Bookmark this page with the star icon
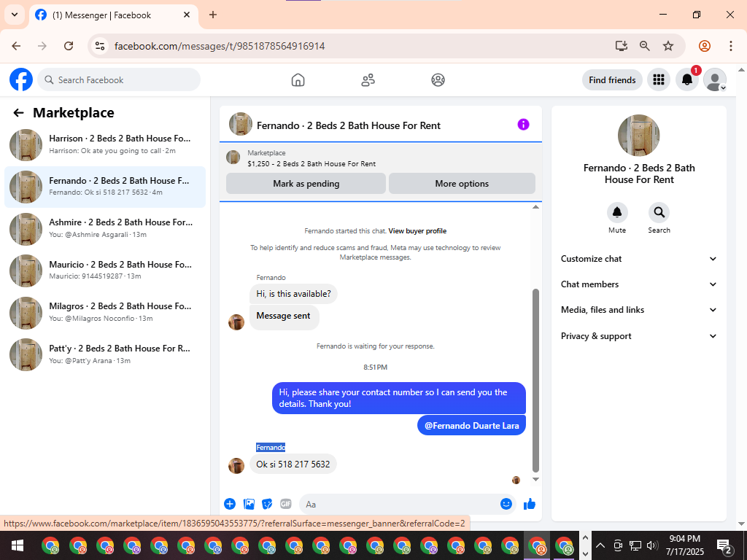Image resolution: width=747 pixels, height=560 pixels. [x=668, y=46]
